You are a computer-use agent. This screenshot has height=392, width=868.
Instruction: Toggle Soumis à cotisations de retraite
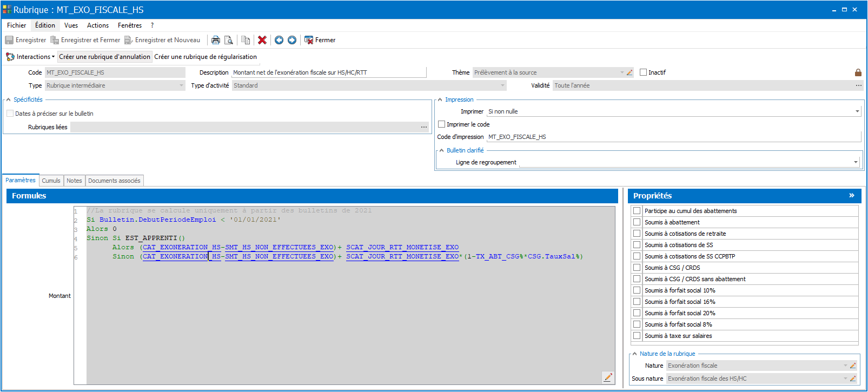[x=637, y=234]
